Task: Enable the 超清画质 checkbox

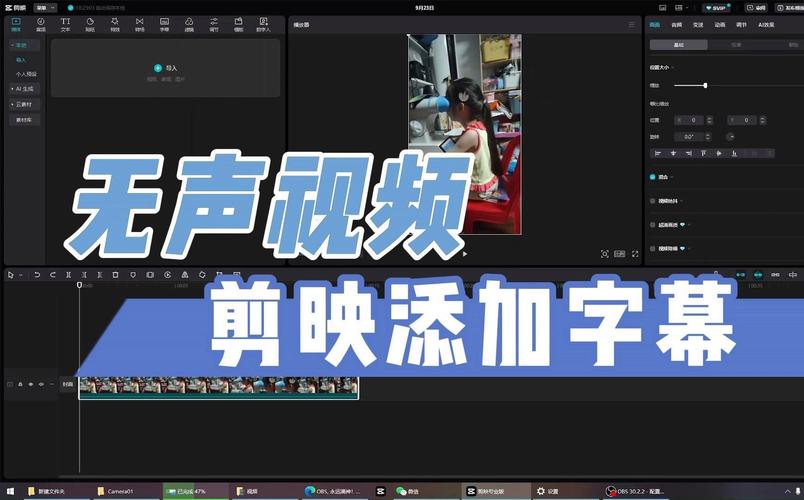Action: [653, 225]
